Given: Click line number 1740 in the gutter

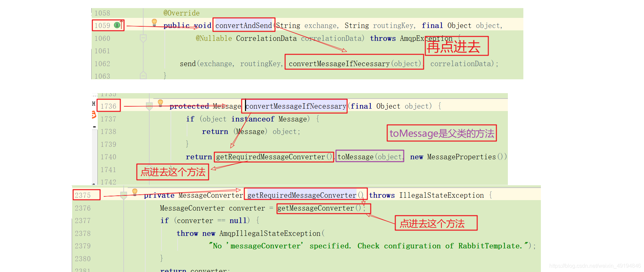Looking at the screenshot, I should pos(108,157).
